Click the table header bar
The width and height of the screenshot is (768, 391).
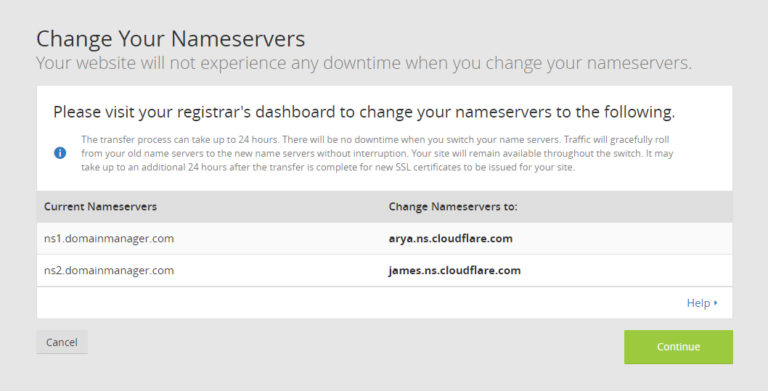(384, 207)
